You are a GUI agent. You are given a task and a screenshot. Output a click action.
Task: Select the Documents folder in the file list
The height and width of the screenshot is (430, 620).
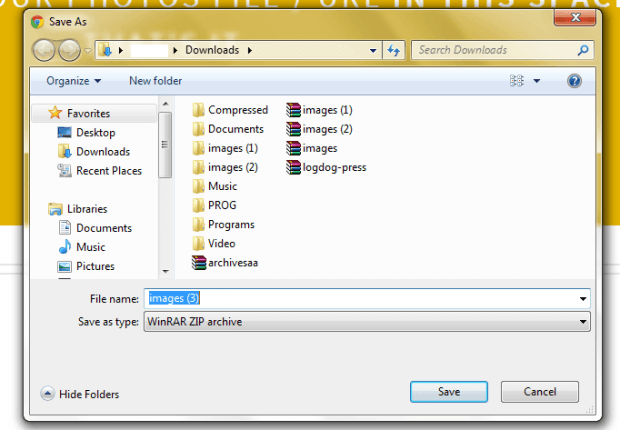click(228, 129)
